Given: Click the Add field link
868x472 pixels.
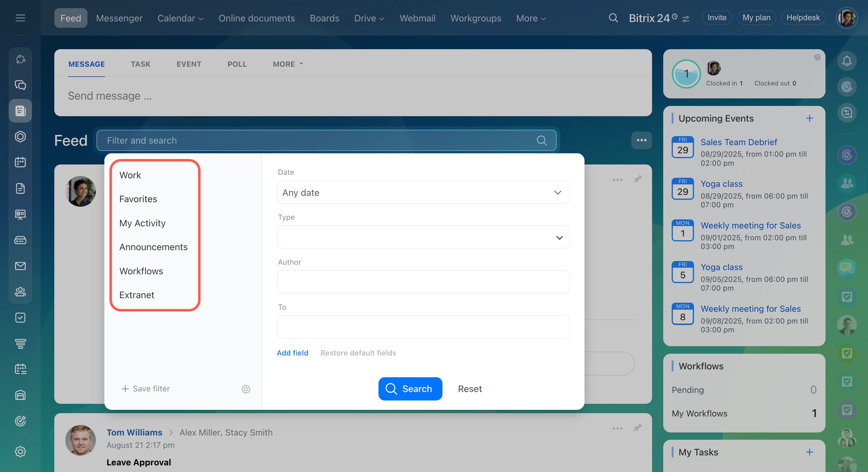Looking at the screenshot, I should pos(292,353).
